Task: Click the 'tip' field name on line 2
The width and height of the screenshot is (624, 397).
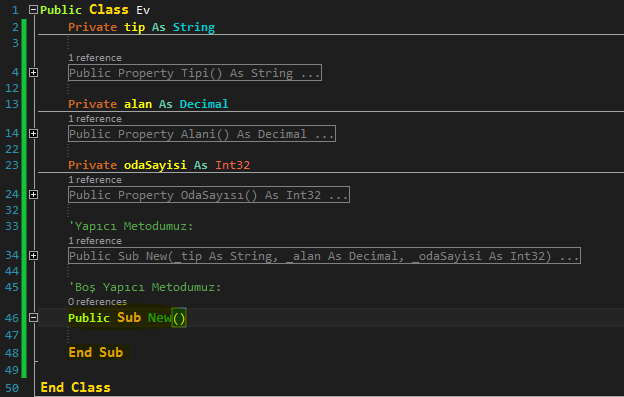Action: tap(135, 27)
